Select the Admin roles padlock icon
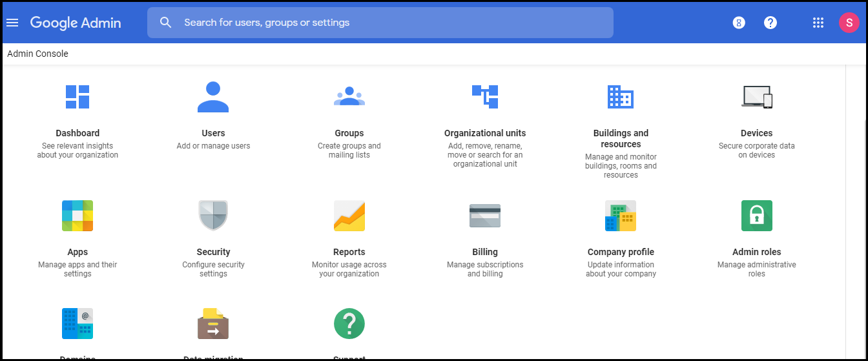The width and height of the screenshot is (868, 361). pos(756,216)
